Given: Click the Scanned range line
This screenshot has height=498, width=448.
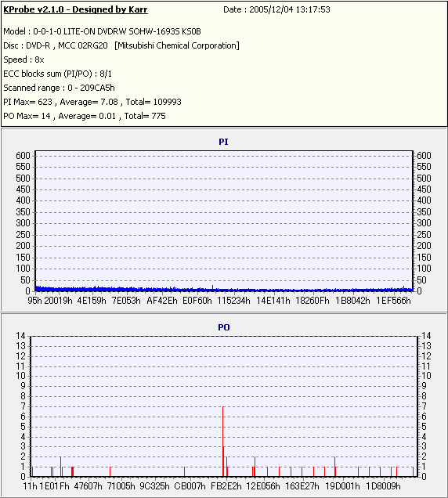Looking at the screenshot, I should tap(59, 88).
